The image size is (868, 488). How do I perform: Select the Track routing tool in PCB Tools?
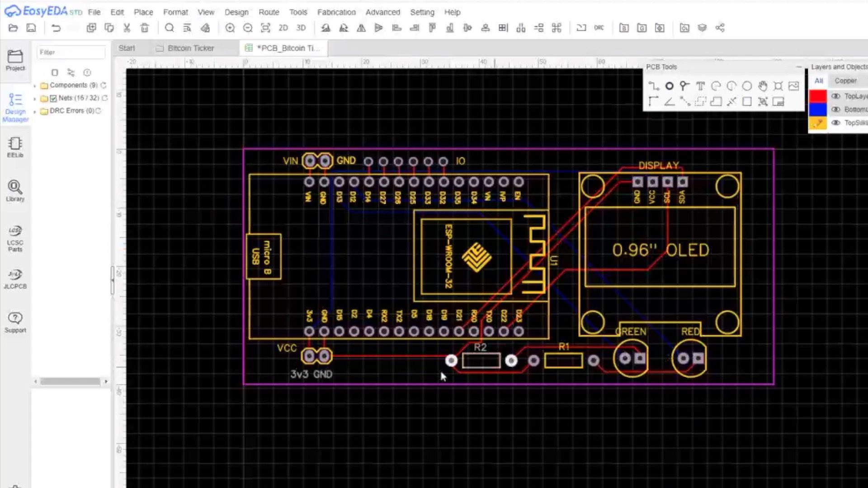[x=654, y=86]
